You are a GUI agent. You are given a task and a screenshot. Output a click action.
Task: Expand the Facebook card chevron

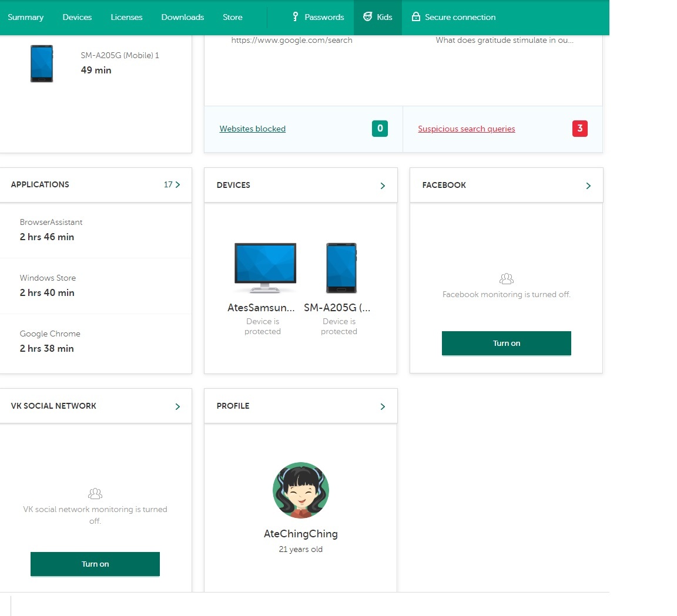pos(588,186)
